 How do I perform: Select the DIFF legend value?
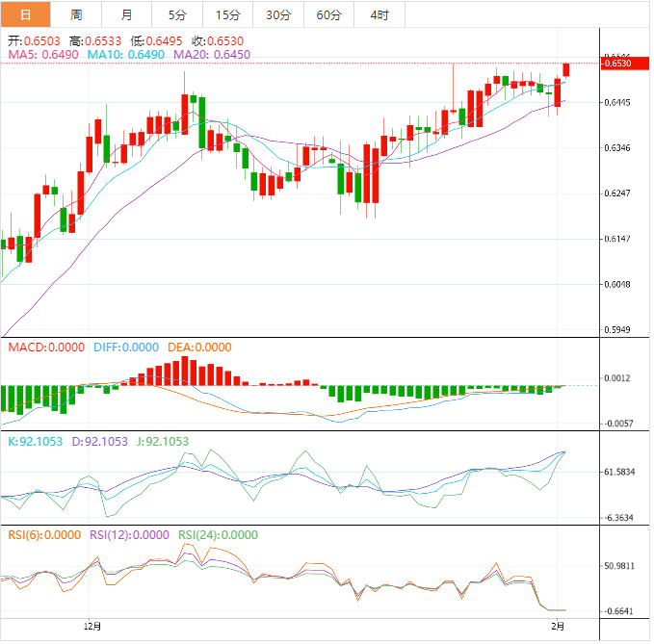[126, 348]
